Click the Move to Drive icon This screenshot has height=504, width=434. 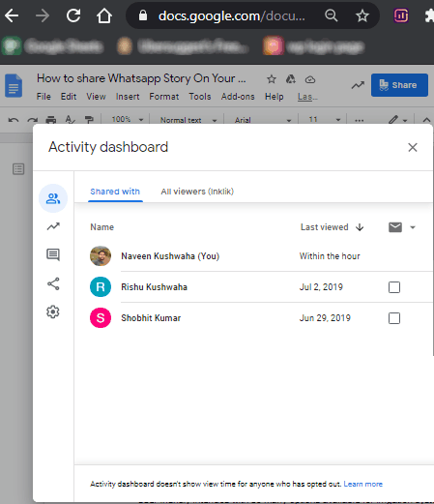point(290,79)
